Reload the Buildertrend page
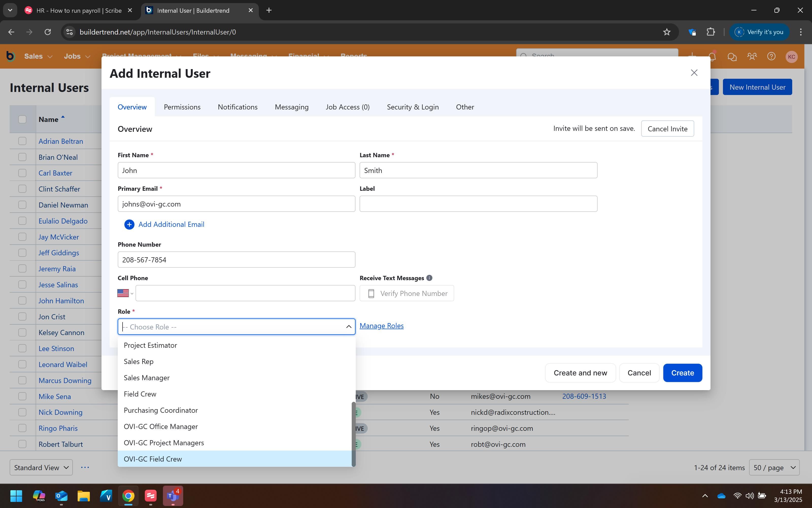Viewport: 812px width, 508px height. click(48, 32)
